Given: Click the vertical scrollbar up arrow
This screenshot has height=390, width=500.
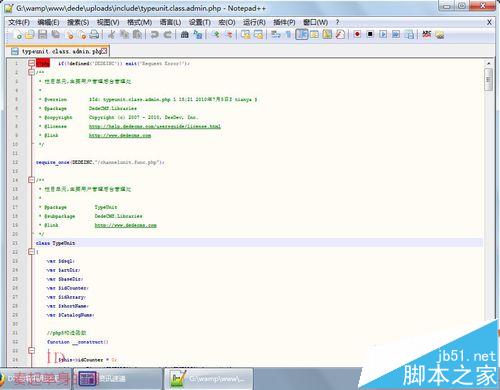Looking at the screenshot, I should pos(489,63).
